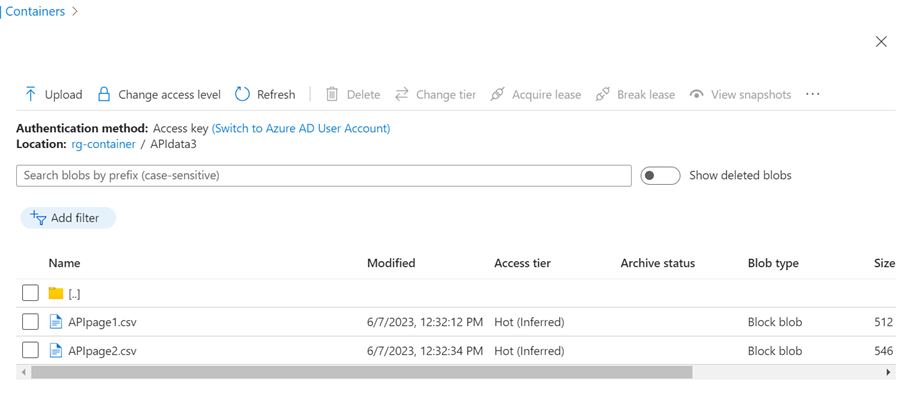Image resolution: width=903 pixels, height=414 pixels.
Task: Go to the Containers breadcrumb
Action: tap(35, 12)
